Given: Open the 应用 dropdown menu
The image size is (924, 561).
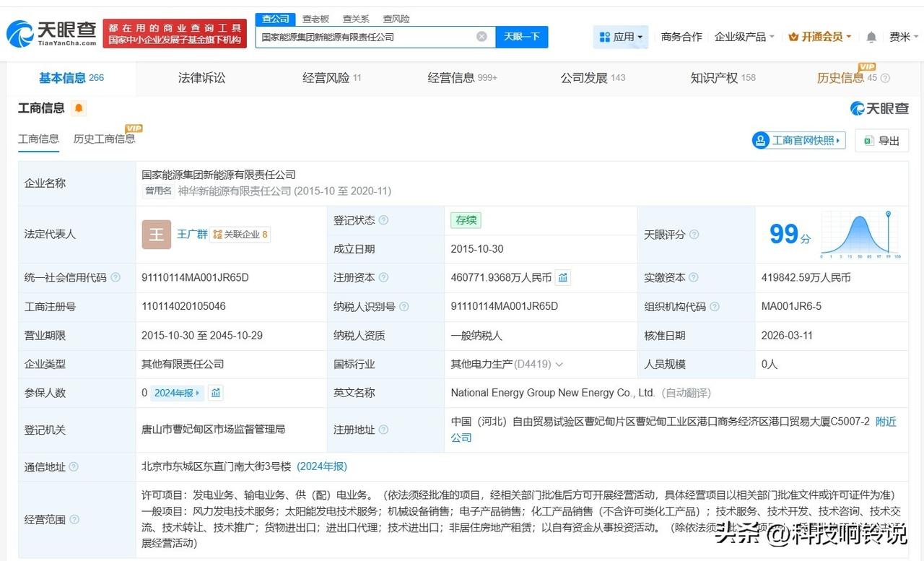Looking at the screenshot, I should pyautogui.click(x=621, y=37).
